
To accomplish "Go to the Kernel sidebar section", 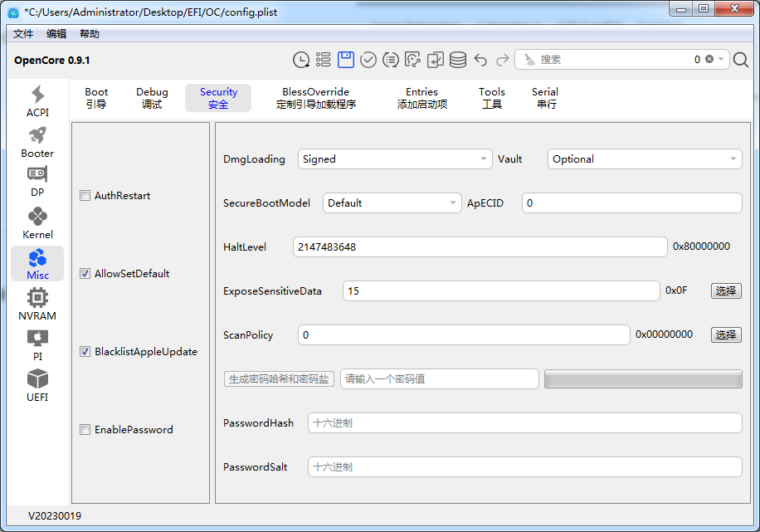I will [37, 223].
